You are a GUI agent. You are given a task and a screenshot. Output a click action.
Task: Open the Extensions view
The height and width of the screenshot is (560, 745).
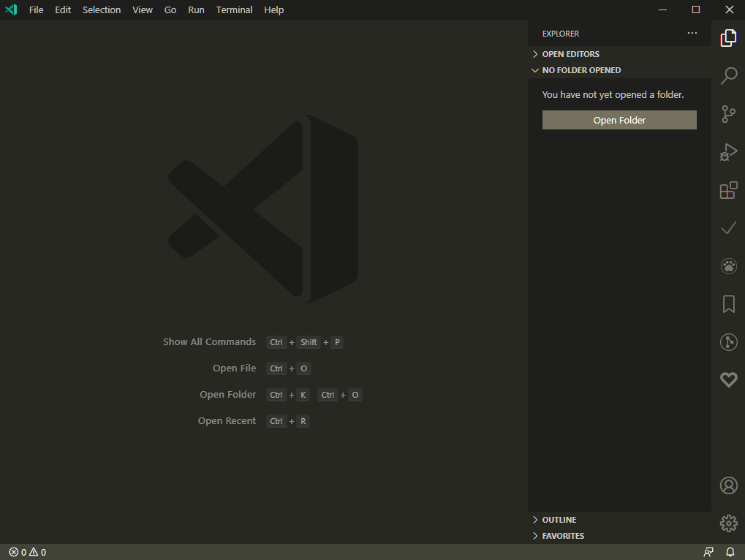727,190
